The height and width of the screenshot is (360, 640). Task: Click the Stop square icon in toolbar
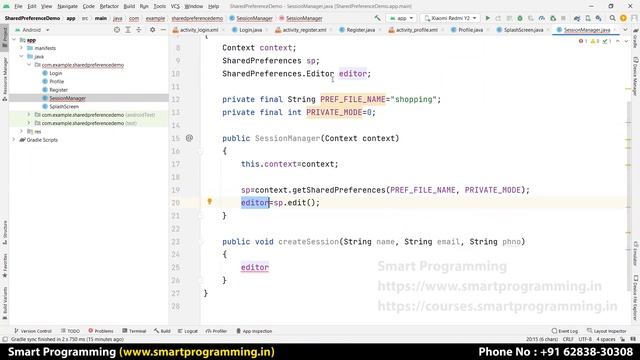563,18
